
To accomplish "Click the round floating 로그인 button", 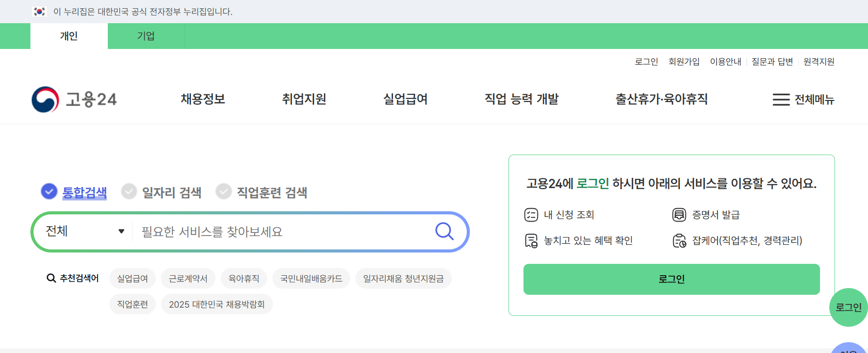I will coord(848,307).
